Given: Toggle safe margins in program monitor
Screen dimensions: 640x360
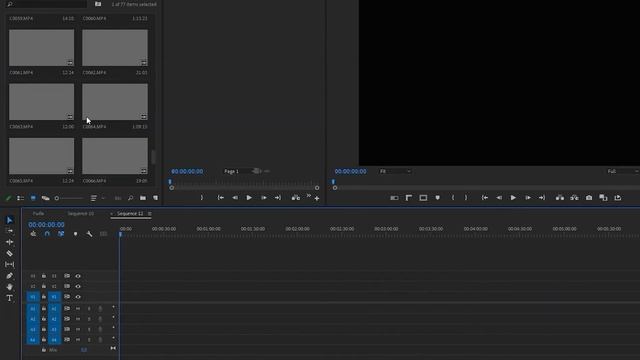Looking at the screenshot, I should coord(423,198).
